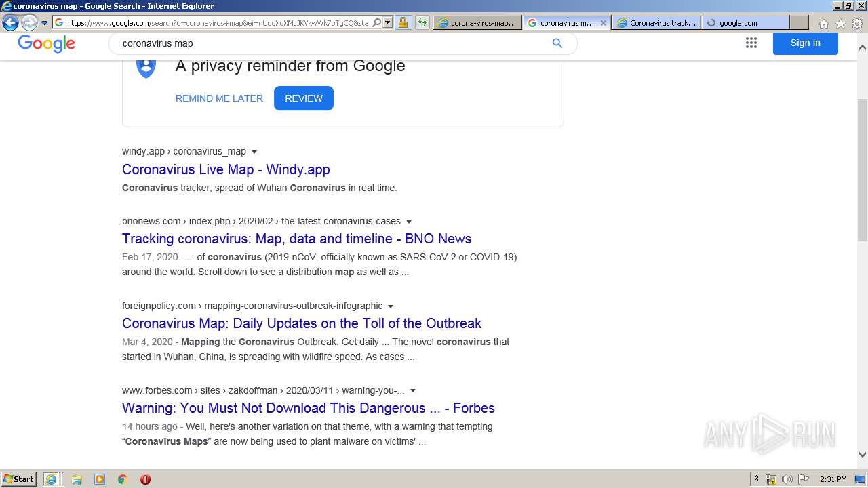868x488 pixels.
Task: Click the Show desktop tray button
Action: 861,479
